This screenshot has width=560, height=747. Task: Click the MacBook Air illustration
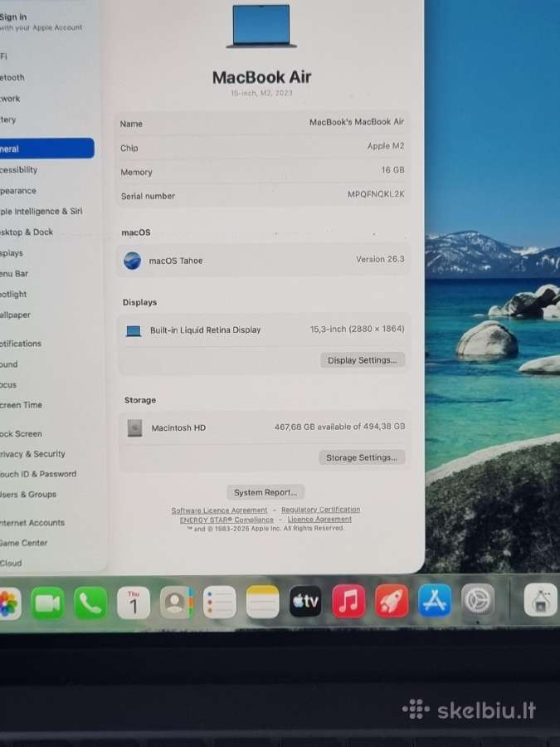[261, 27]
